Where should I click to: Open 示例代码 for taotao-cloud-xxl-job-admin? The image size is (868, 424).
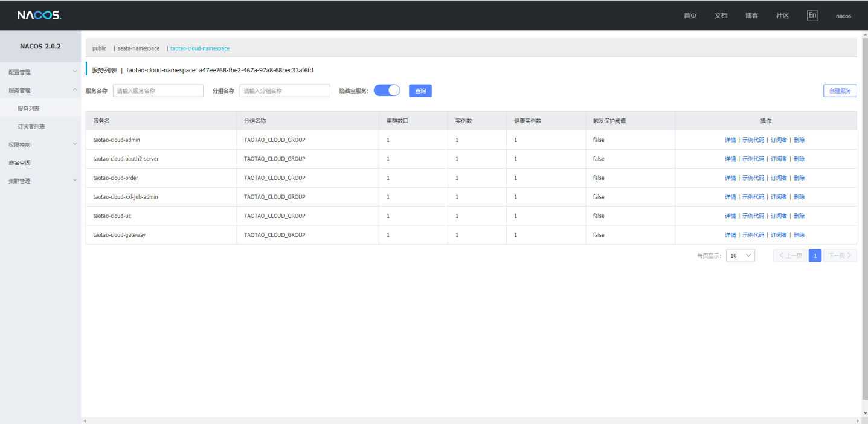pos(753,197)
